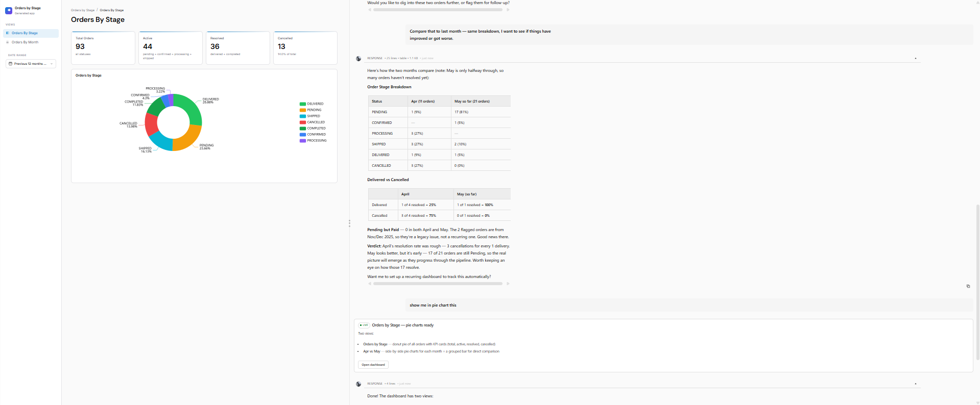The image size is (980, 405).
Task: Click the Active orders card
Action: pyautogui.click(x=171, y=48)
